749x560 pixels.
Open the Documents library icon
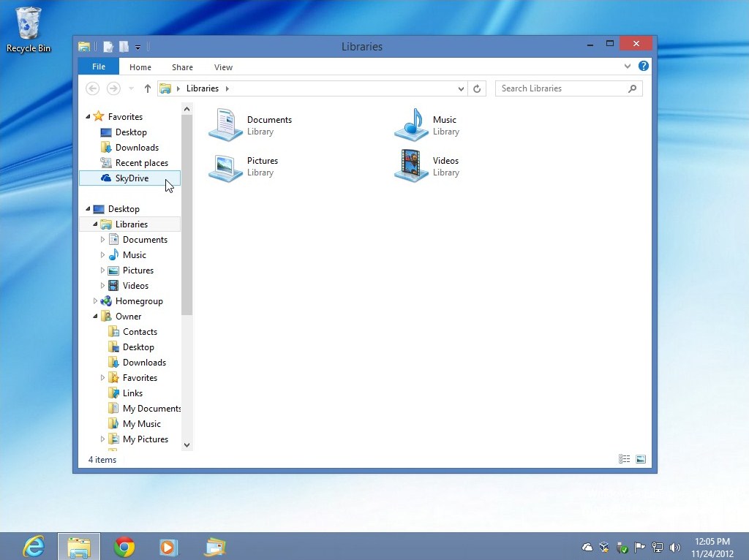[225, 125]
